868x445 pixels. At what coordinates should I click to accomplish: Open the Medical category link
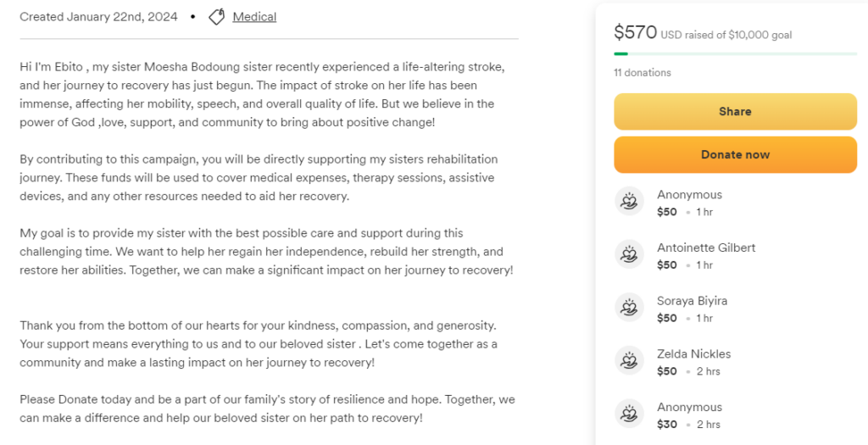pyautogui.click(x=254, y=17)
